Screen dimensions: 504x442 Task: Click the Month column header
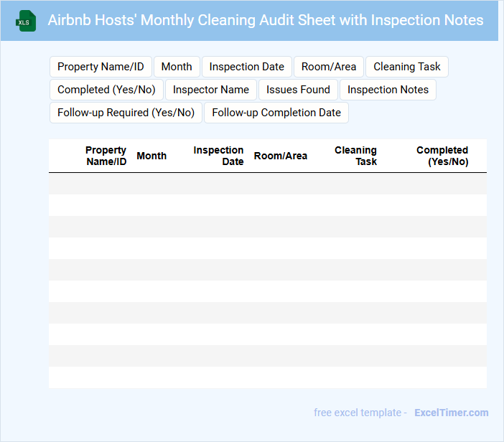pos(151,156)
